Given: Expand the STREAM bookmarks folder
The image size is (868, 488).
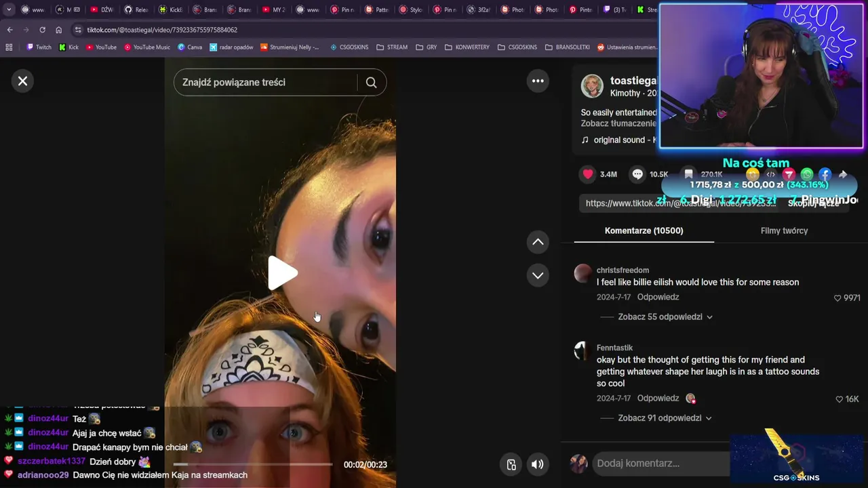Looking at the screenshot, I should [391, 47].
